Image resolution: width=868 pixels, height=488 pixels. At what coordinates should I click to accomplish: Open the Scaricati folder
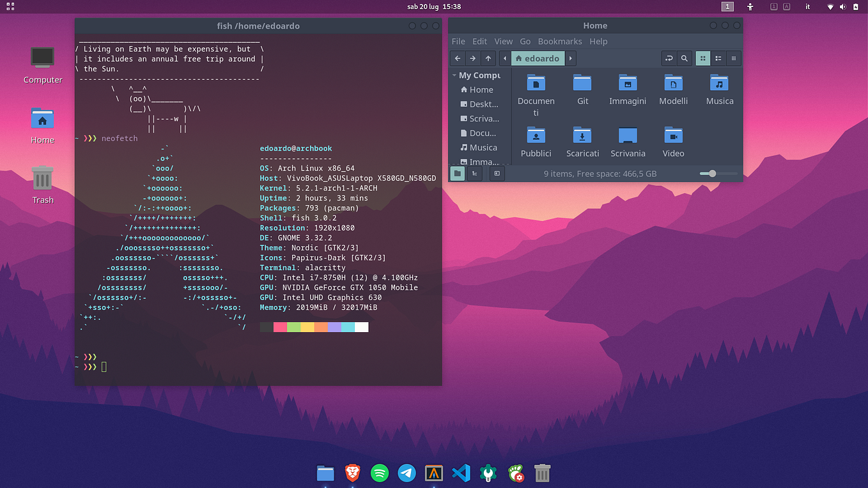coord(582,136)
